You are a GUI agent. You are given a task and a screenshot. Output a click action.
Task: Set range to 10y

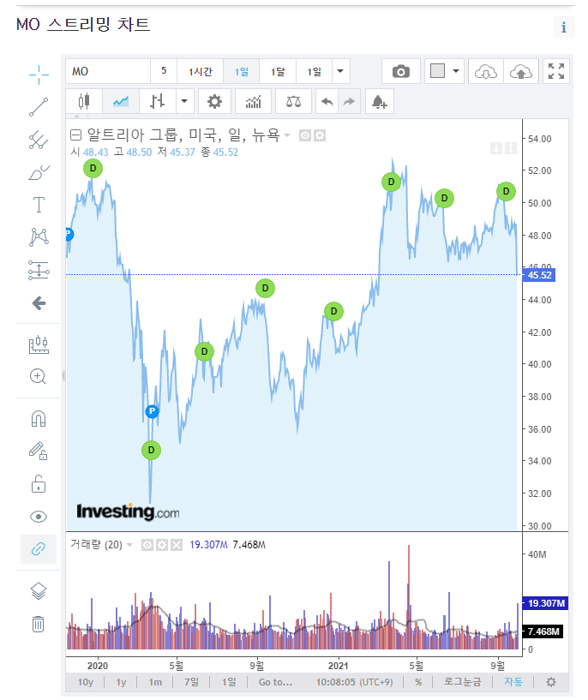click(x=85, y=682)
